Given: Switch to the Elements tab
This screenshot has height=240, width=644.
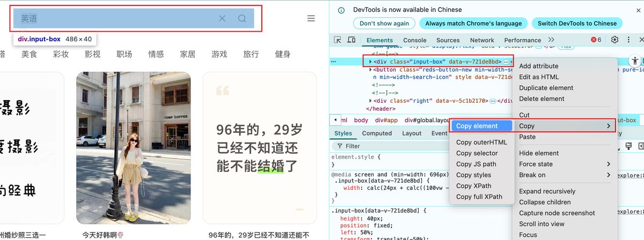Looking at the screenshot, I should pyautogui.click(x=380, y=40).
